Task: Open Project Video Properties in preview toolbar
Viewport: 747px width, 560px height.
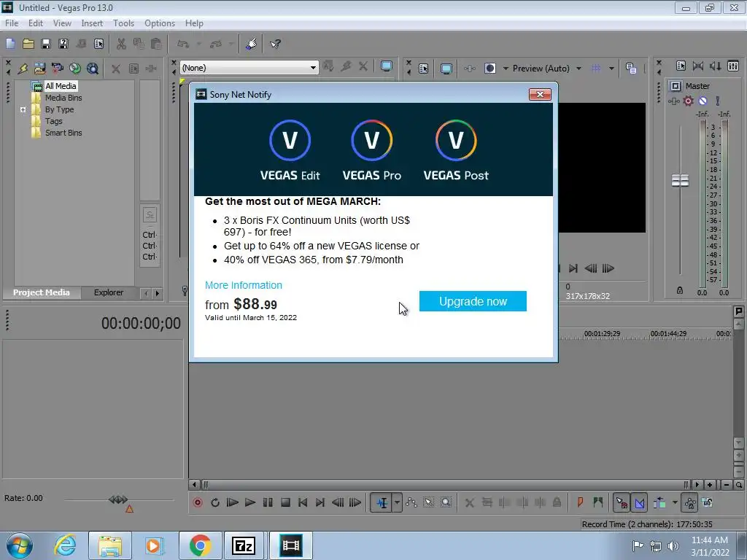Action: pyautogui.click(x=424, y=69)
